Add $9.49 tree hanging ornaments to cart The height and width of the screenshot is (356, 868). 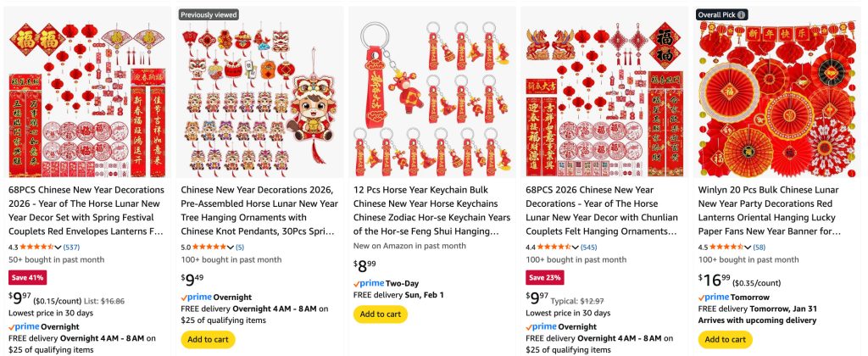(208, 339)
